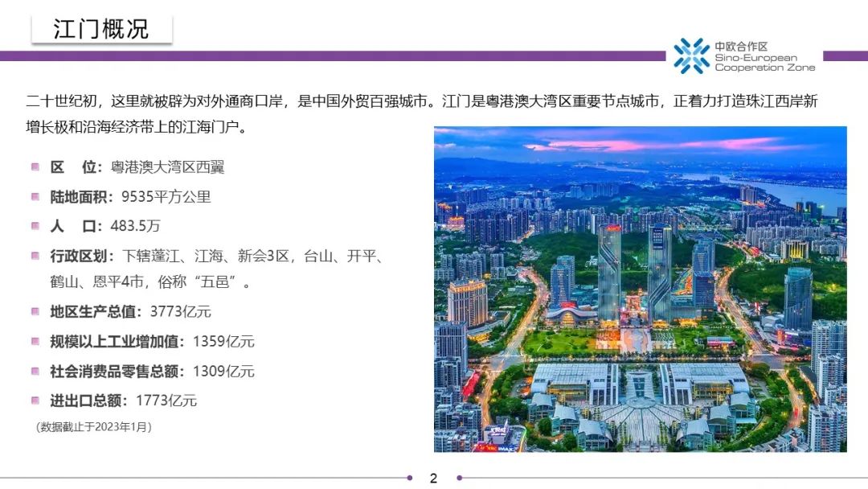Image resolution: width=868 pixels, height=489 pixels.
Task: Click the 江门概况 slide title
Action: click(101, 30)
